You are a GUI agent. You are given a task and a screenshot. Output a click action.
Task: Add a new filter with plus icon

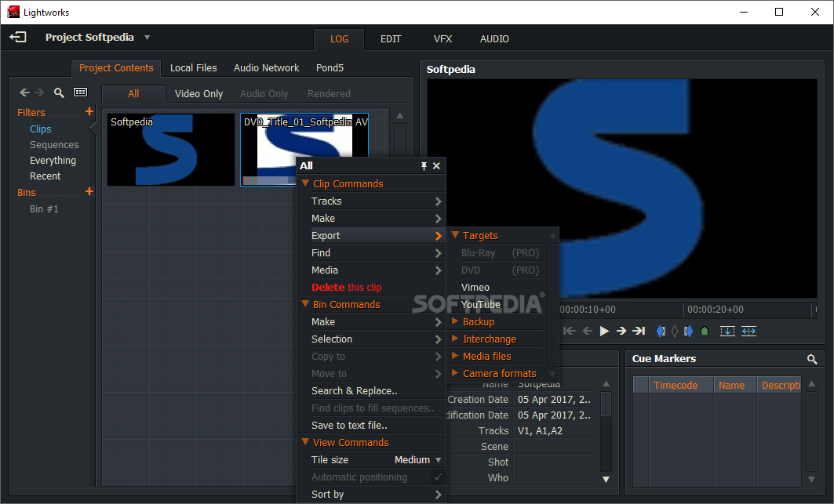pos(89,111)
